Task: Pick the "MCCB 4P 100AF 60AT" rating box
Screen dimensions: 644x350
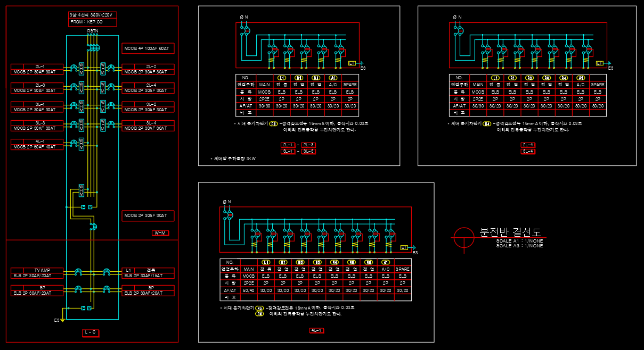Action: point(148,48)
